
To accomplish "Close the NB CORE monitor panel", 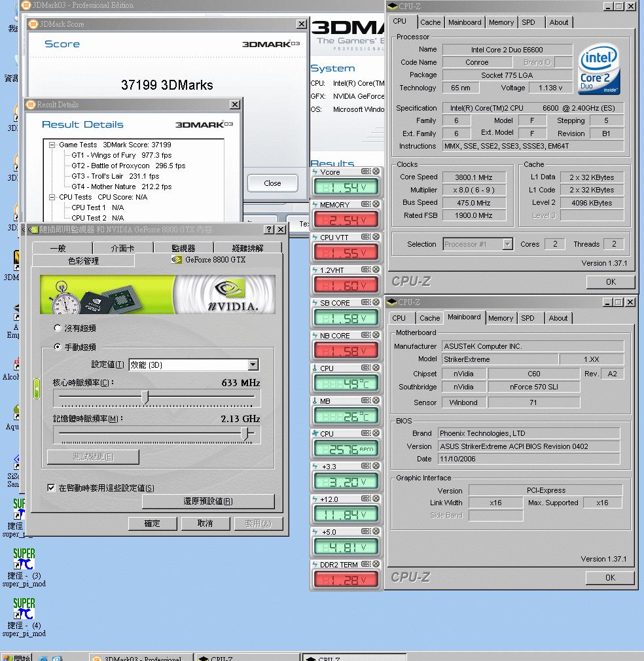I will [376, 335].
